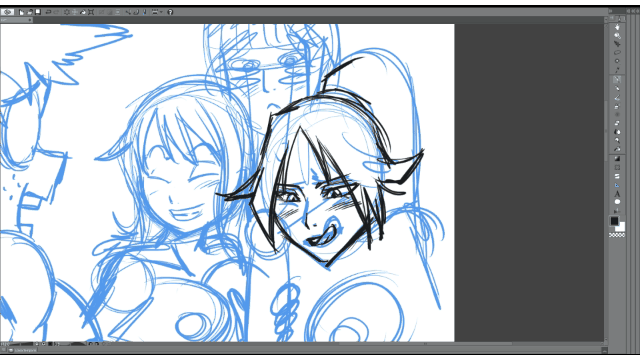Select the open canvas document tab
Screen dimensions: 640x360
pyautogui.click(x=16, y=20)
